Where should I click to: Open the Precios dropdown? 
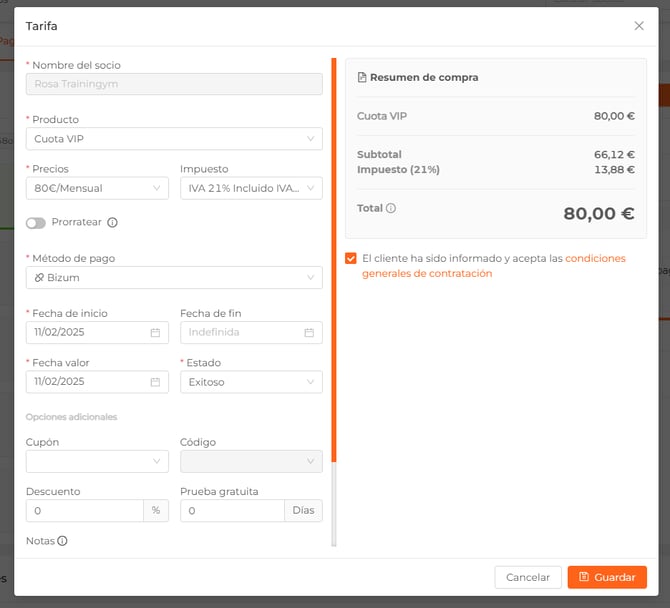click(97, 188)
